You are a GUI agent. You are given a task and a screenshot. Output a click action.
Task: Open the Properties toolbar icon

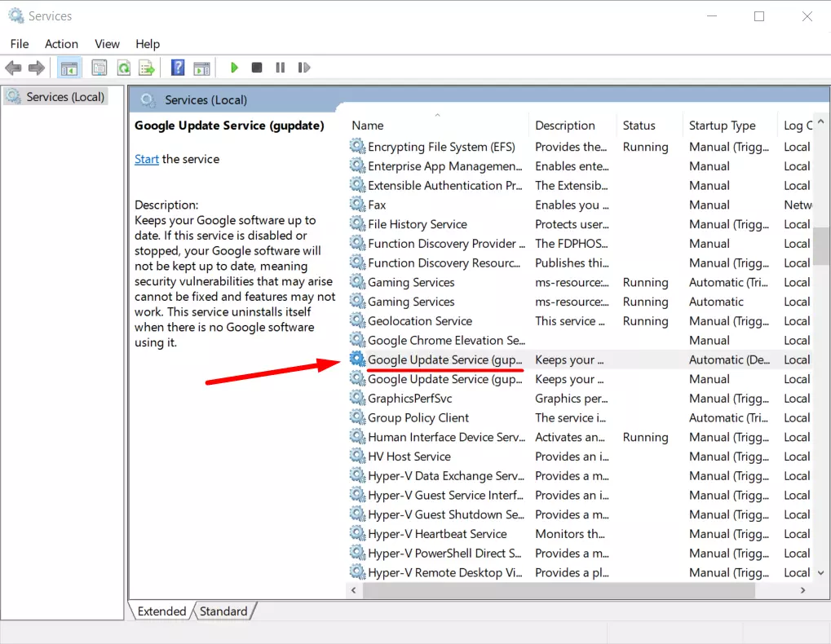pos(99,68)
